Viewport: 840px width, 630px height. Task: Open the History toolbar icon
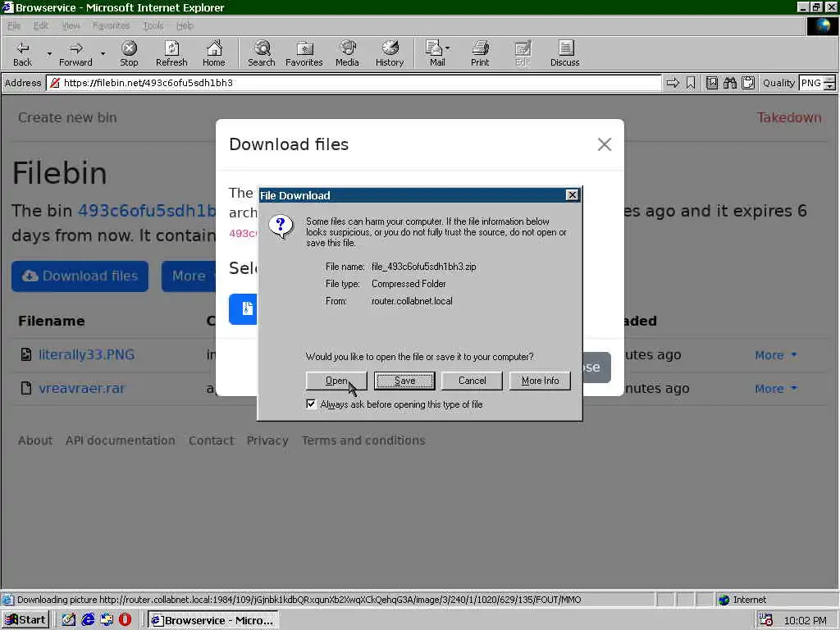point(390,53)
